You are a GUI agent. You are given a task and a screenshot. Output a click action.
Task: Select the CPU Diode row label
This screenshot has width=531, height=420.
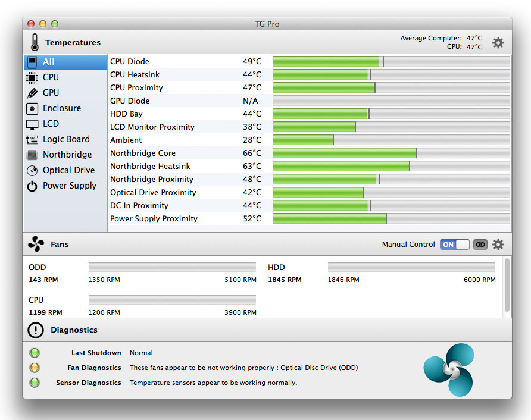[130, 61]
